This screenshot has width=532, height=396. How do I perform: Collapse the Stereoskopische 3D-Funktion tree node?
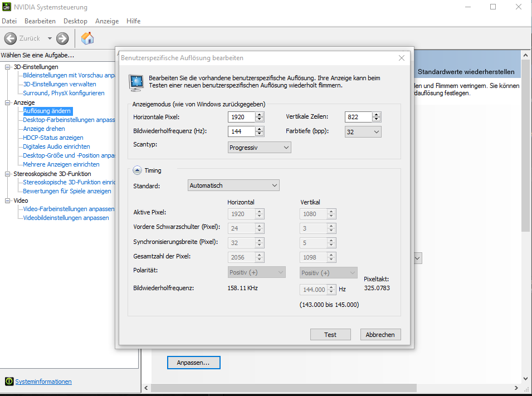7,174
